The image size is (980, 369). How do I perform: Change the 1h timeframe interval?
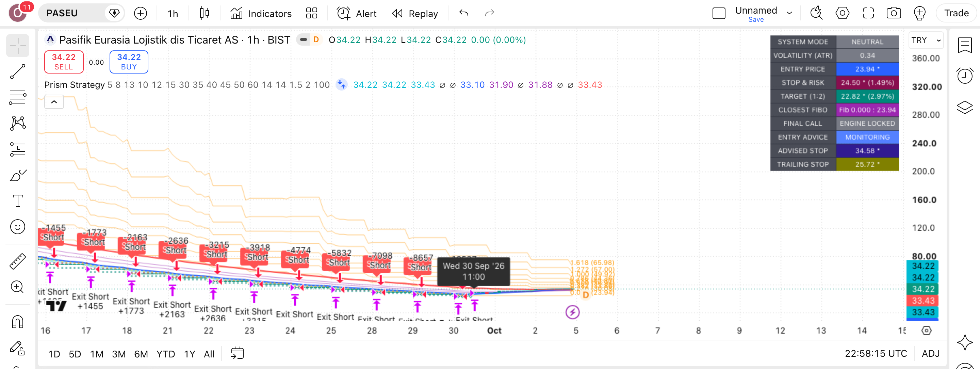[x=173, y=13]
